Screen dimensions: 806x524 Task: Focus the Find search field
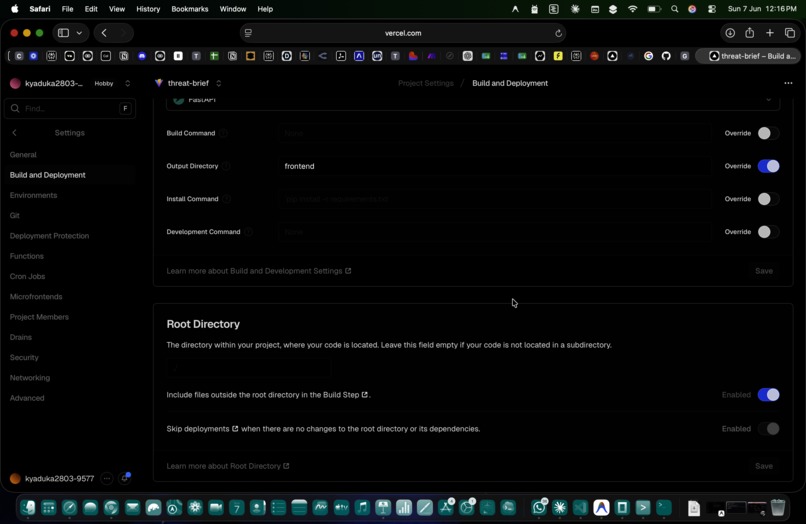pos(70,109)
